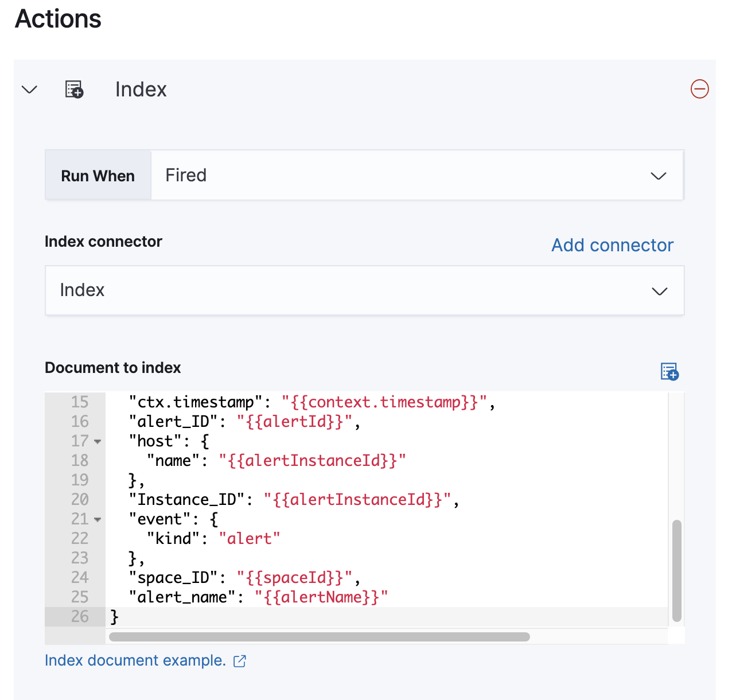The height and width of the screenshot is (700, 732).
Task: Click the "kind": "alert" line
Action: pos(213,539)
